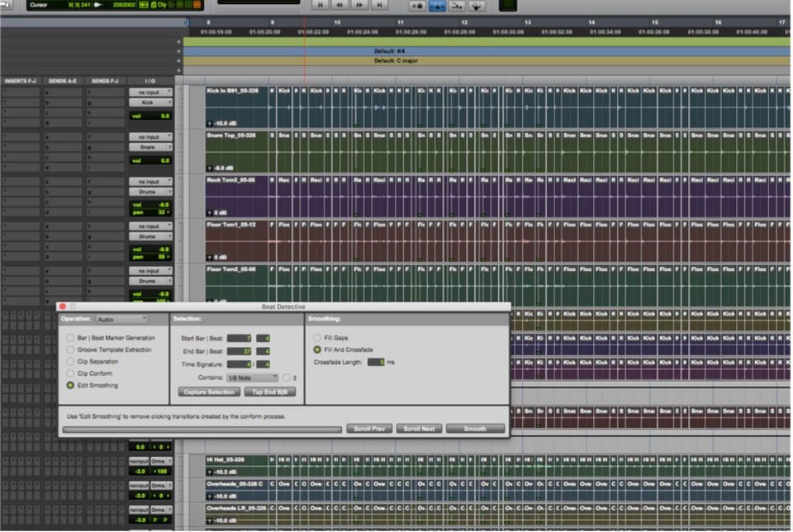This screenshot has width=793, height=532.
Task: Click the green grid icon in counter display
Action: [x=144, y=5]
